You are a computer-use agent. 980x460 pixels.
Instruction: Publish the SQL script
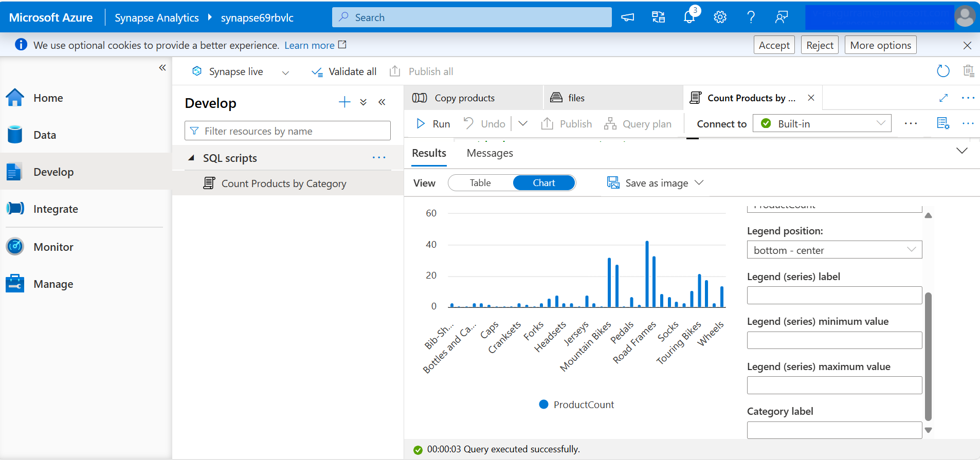tap(566, 123)
